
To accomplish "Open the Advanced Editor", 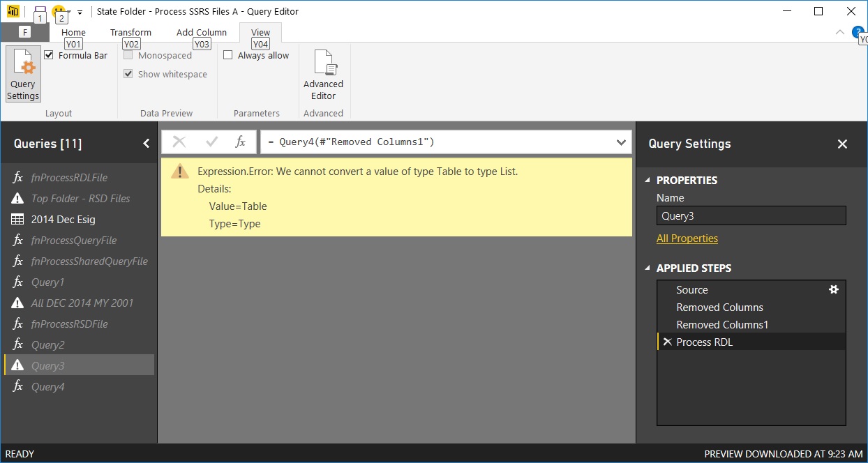I will pos(323,75).
